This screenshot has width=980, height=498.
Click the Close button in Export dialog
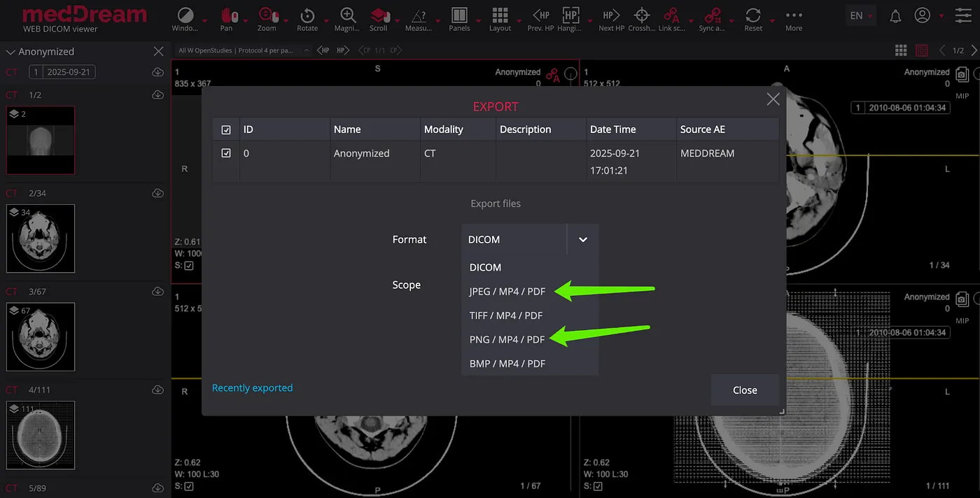click(x=745, y=390)
